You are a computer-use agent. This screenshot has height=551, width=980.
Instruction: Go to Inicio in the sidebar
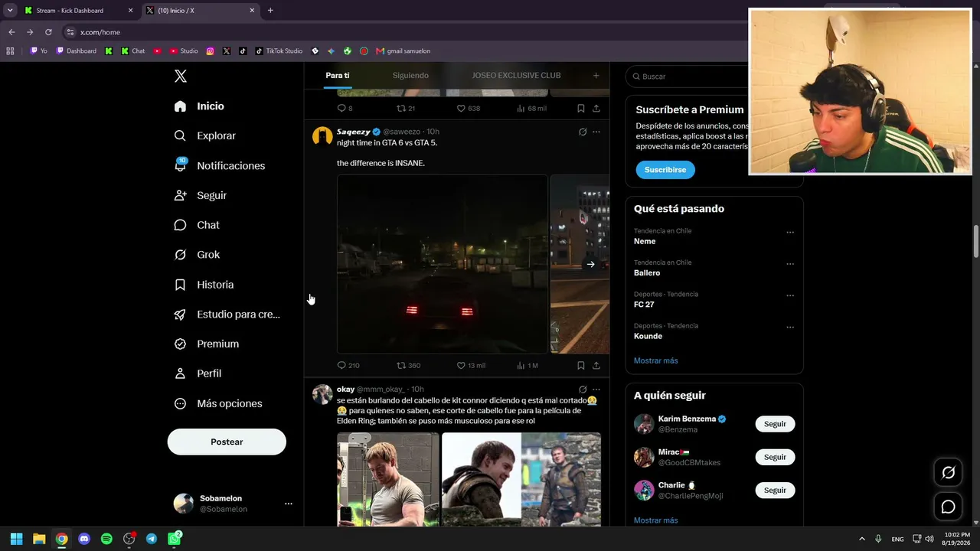tap(199, 106)
